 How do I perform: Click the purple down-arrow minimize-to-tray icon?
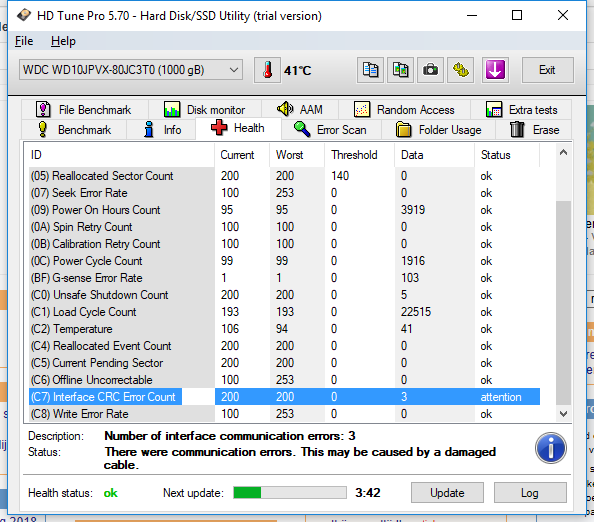click(x=495, y=70)
